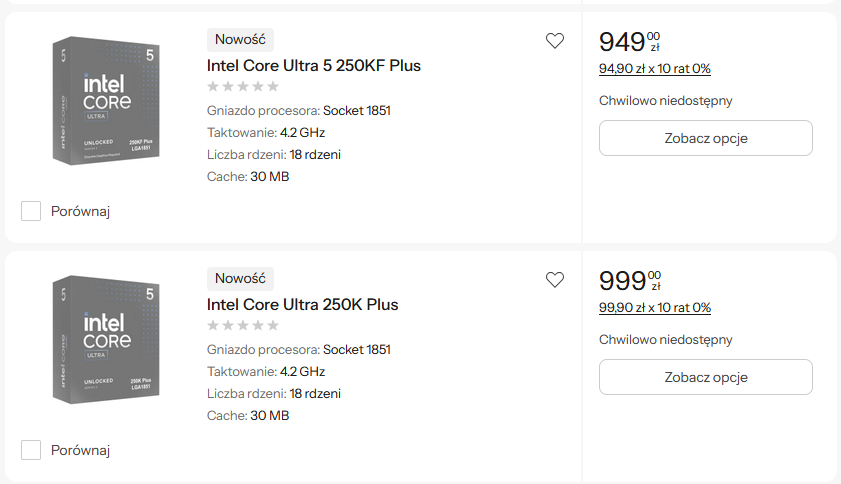Open the 94,90 zł x 10 rat link
The height and width of the screenshot is (484, 841).
654,69
